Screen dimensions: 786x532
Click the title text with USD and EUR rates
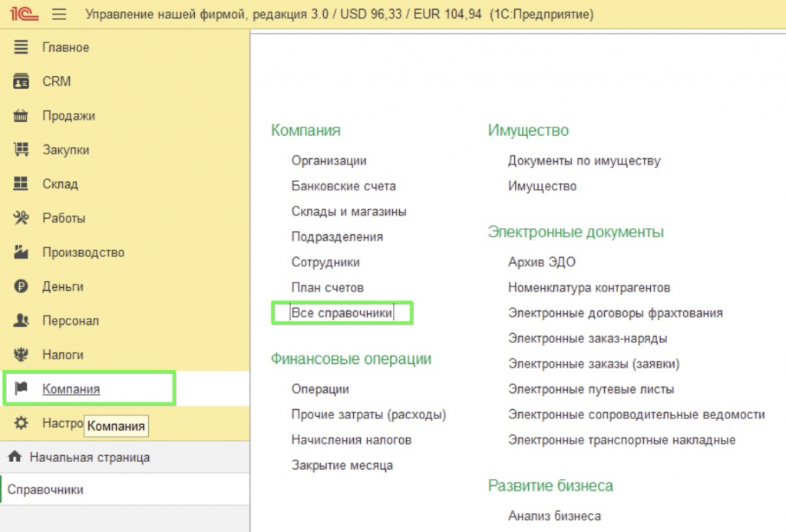[339, 14]
